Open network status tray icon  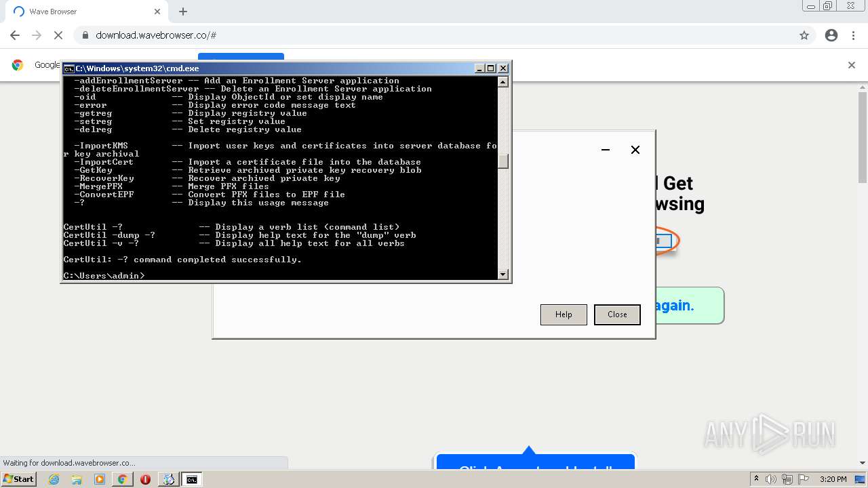click(x=787, y=479)
